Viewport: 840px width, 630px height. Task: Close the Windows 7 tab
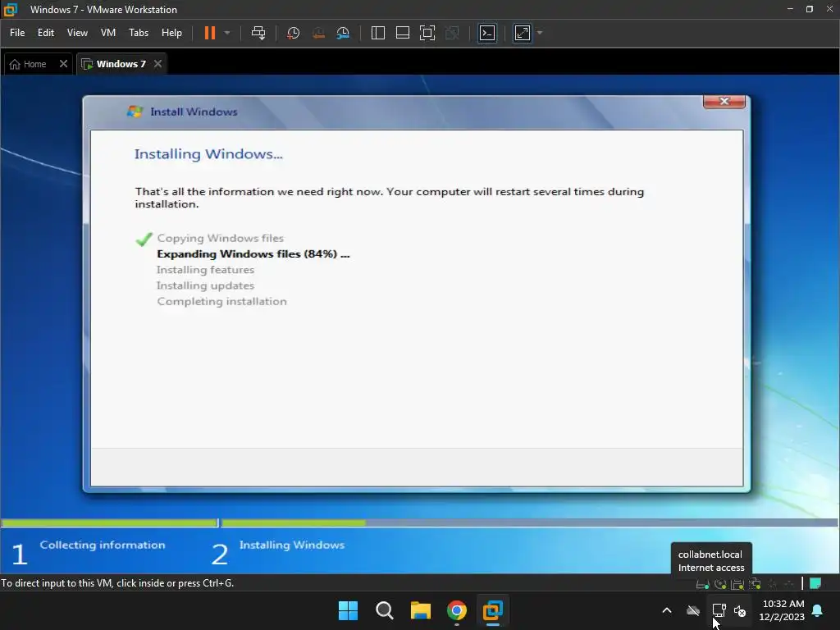pyautogui.click(x=157, y=64)
